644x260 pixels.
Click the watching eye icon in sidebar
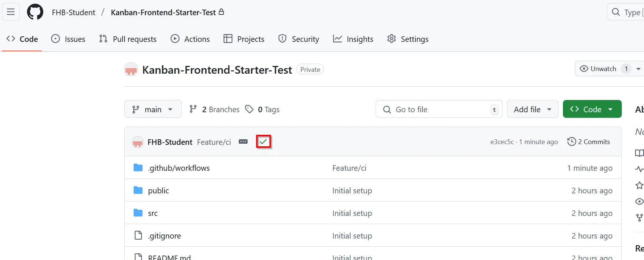[640, 201]
